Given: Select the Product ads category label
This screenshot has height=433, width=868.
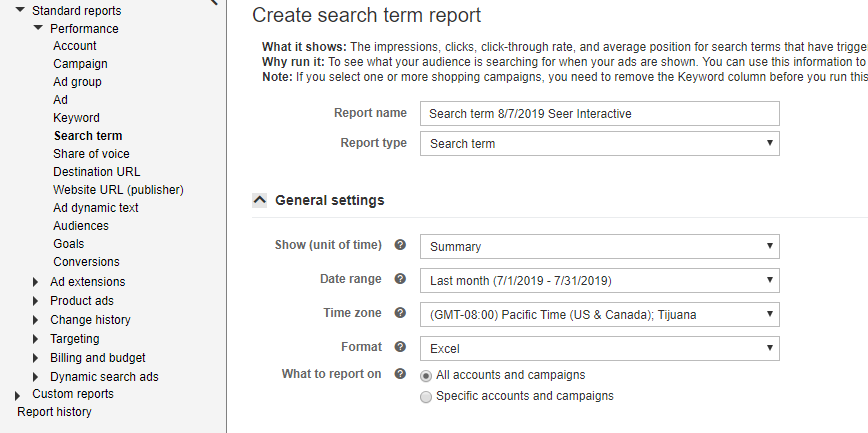Looking at the screenshot, I should pos(82,301).
